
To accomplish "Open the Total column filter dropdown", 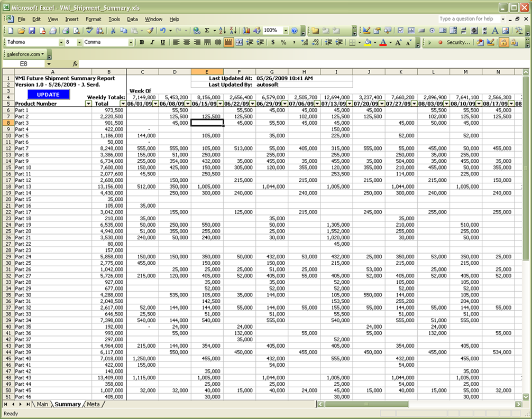I will (123, 104).
